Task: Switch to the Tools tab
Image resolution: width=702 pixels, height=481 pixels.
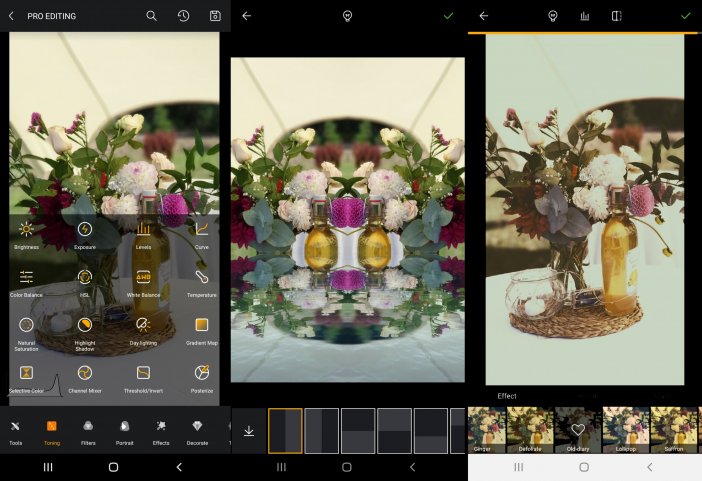Action: point(15,432)
